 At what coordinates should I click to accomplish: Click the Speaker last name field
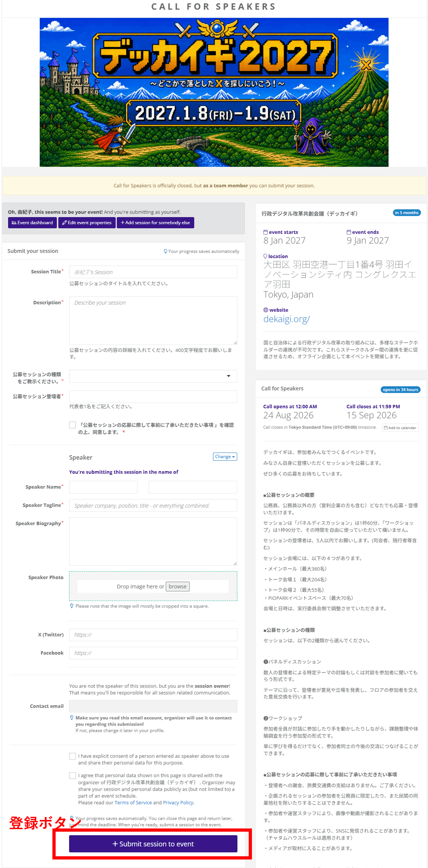coord(193,487)
